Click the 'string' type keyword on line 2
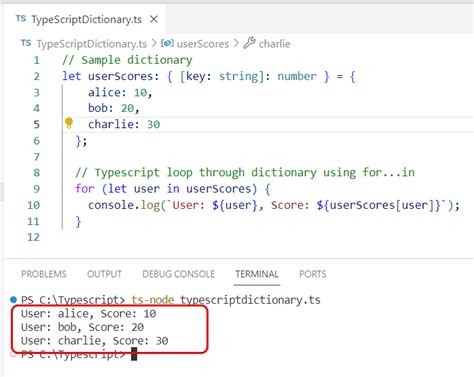This screenshot has height=377, width=474. click(238, 76)
